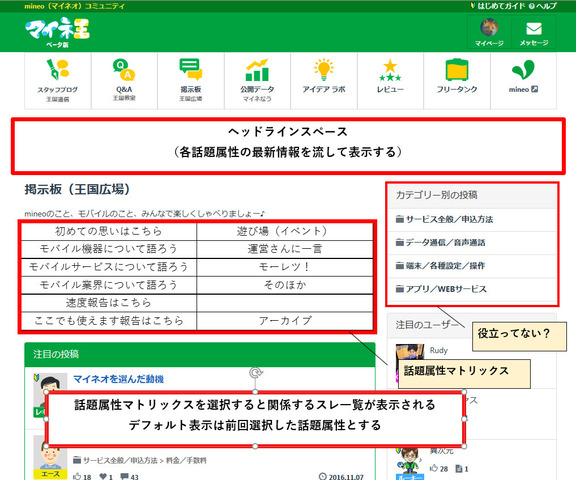Open マイページ avatar icon
Image resolution: width=576 pixels, height=480 pixels.
(x=489, y=28)
